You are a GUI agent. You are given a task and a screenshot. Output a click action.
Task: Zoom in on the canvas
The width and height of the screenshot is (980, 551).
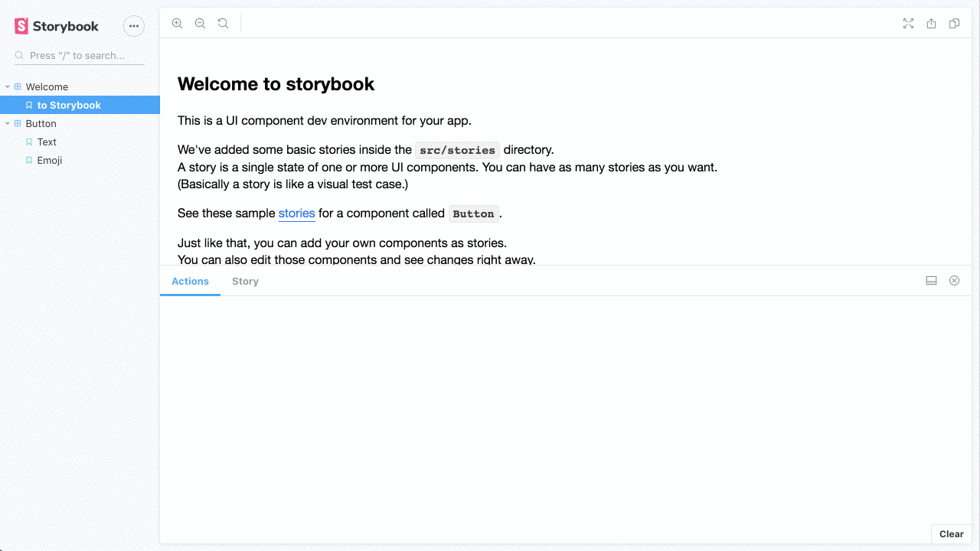point(177,23)
